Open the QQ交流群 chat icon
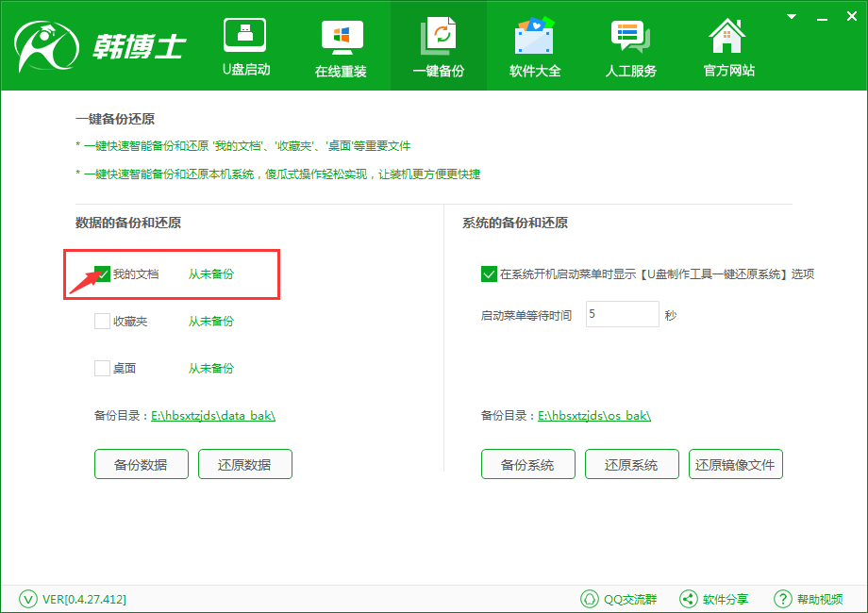Screen dimensions: 868x613 pos(592,598)
